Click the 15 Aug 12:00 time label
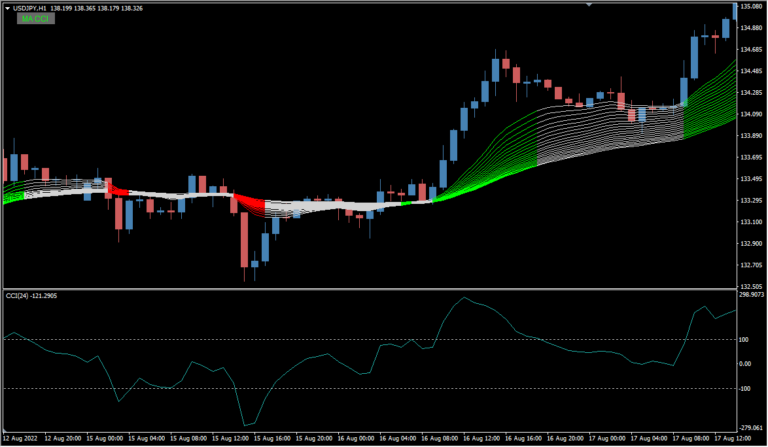 (233, 439)
